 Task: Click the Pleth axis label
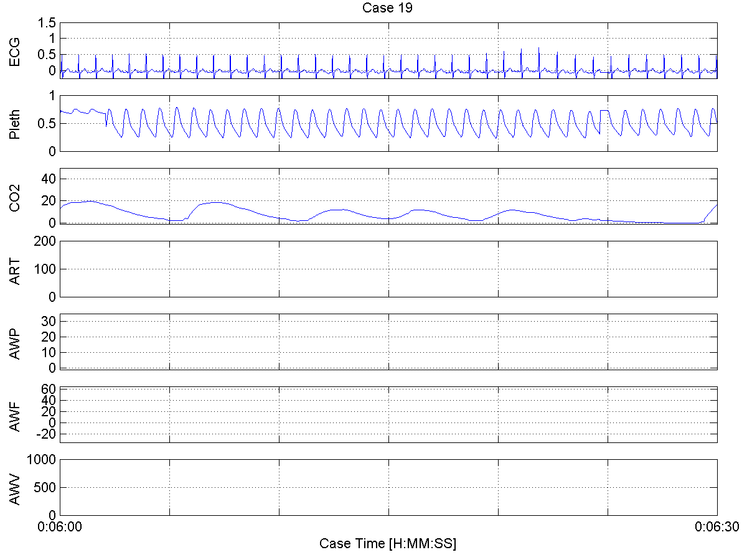(x=16, y=123)
